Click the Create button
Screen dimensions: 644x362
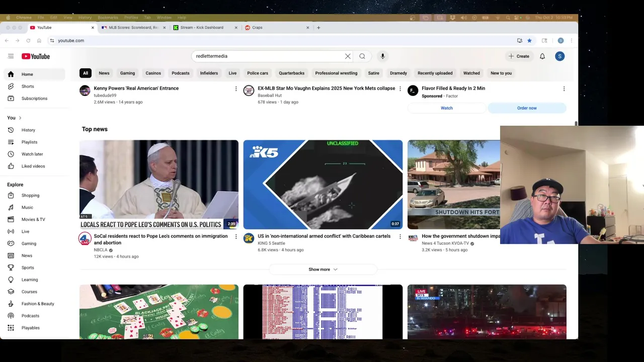coord(519,56)
